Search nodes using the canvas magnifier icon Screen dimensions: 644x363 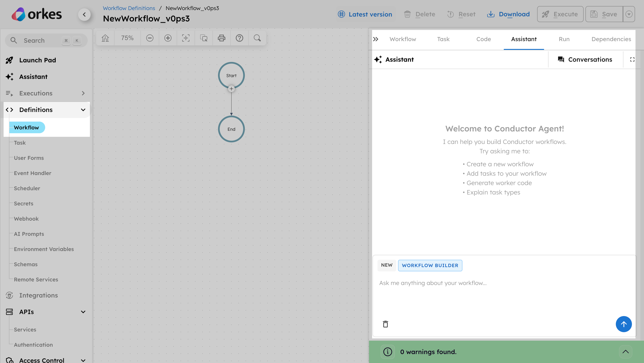point(257,38)
